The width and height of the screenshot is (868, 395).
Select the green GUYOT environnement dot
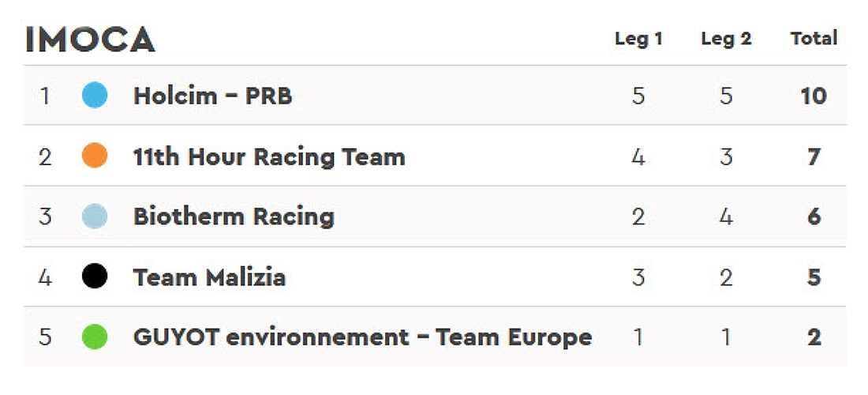click(95, 337)
